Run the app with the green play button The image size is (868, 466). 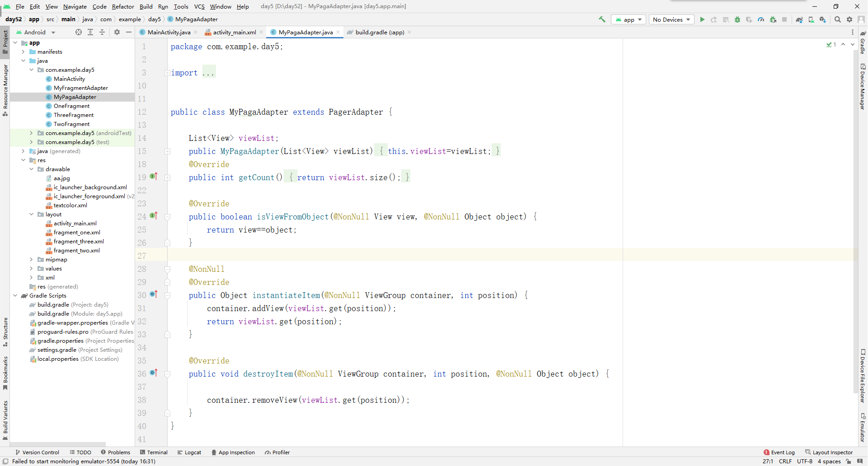click(702, 19)
